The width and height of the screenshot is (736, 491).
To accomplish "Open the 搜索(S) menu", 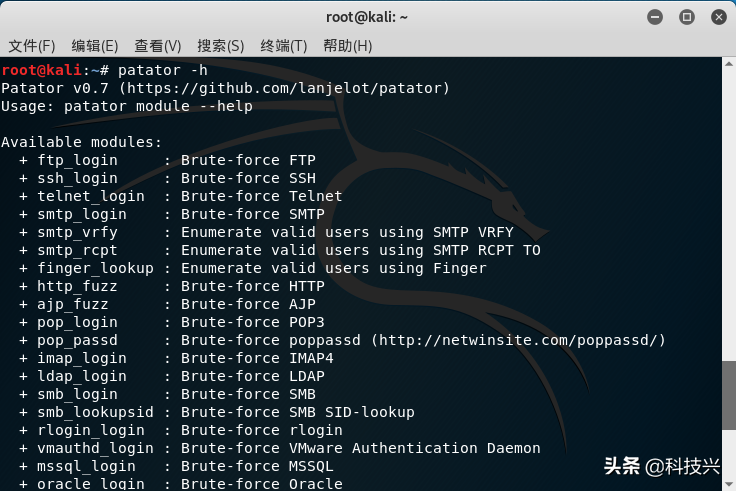I will [x=221, y=46].
